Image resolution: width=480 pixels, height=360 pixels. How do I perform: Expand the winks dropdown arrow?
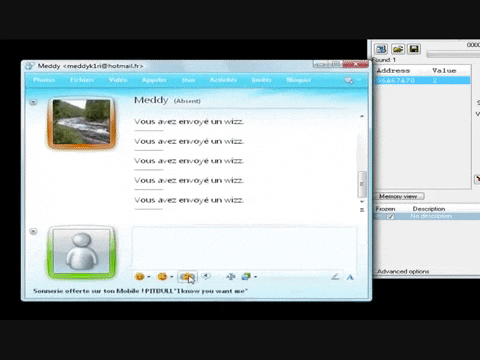click(172, 277)
